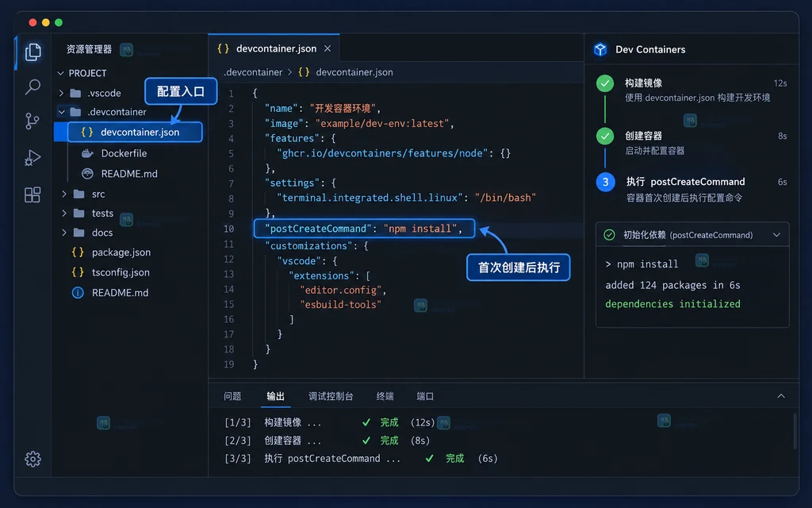Click the root README.md info icon
Image resolution: width=812 pixels, height=508 pixels.
(78, 293)
